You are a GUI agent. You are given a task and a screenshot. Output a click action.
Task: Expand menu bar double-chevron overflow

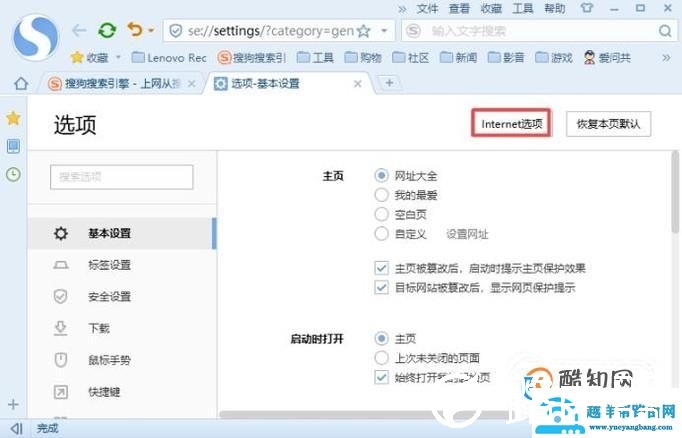coord(402,9)
